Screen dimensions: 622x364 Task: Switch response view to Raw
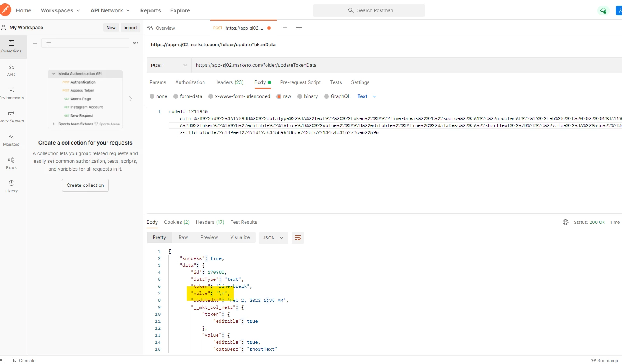click(x=183, y=237)
